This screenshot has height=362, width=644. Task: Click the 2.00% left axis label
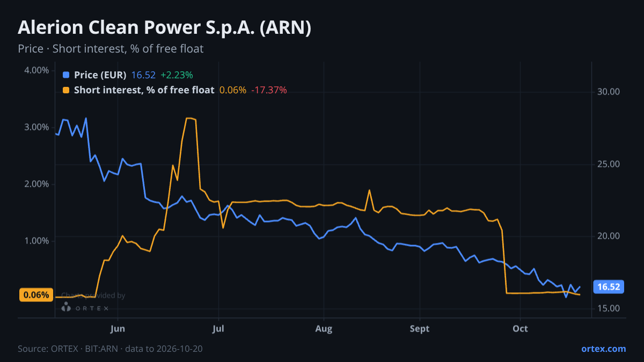[x=36, y=184]
